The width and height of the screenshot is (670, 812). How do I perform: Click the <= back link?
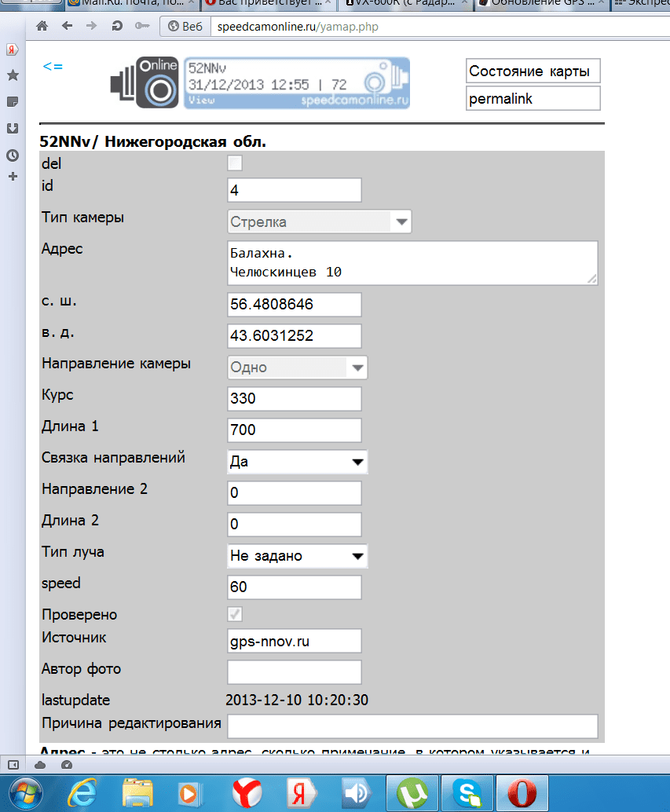[x=53, y=66]
